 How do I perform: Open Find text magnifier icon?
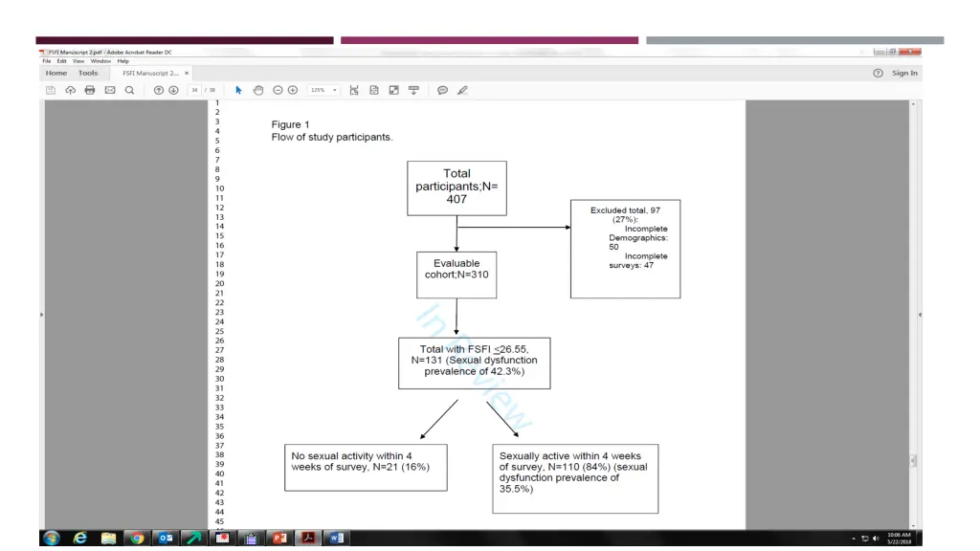[x=129, y=90]
